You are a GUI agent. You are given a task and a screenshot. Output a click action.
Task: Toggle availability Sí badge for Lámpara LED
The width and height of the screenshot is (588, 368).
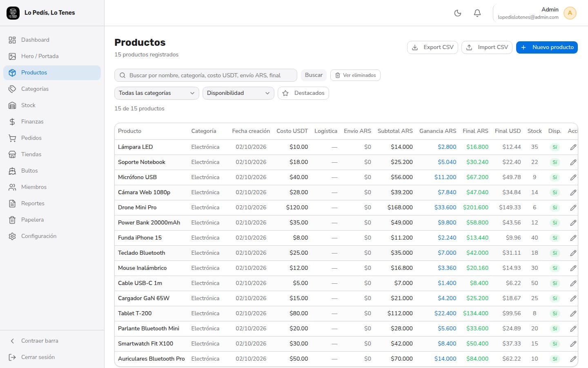(x=555, y=147)
